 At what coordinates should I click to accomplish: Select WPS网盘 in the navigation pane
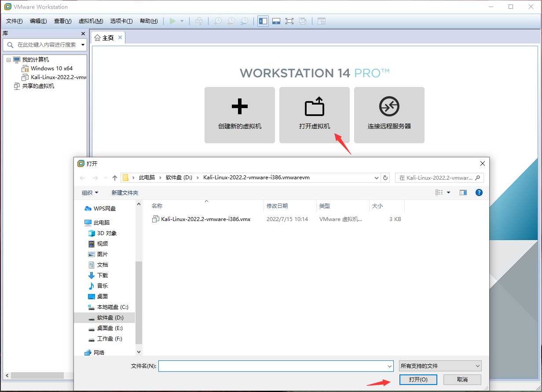coord(105,208)
